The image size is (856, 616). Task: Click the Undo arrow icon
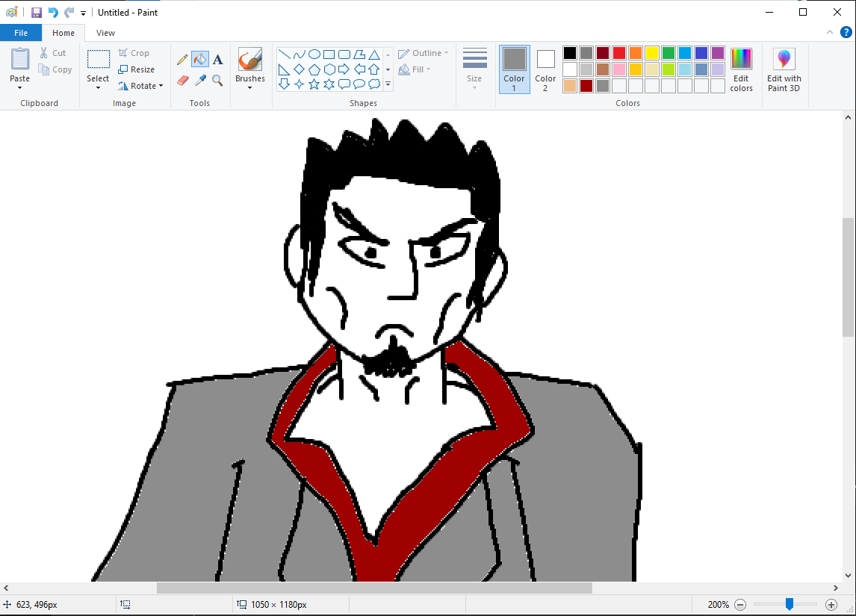53,13
